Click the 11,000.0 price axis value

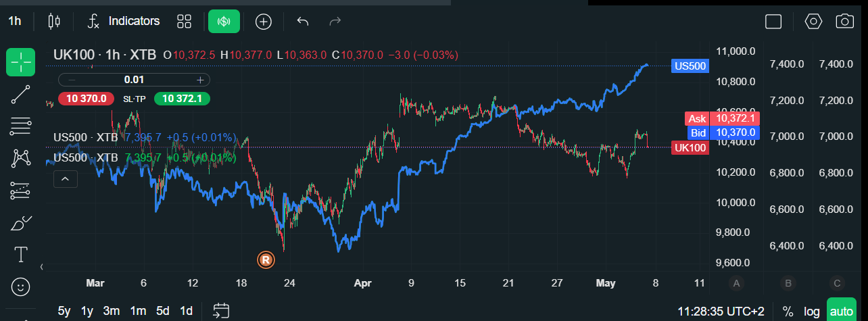click(735, 51)
